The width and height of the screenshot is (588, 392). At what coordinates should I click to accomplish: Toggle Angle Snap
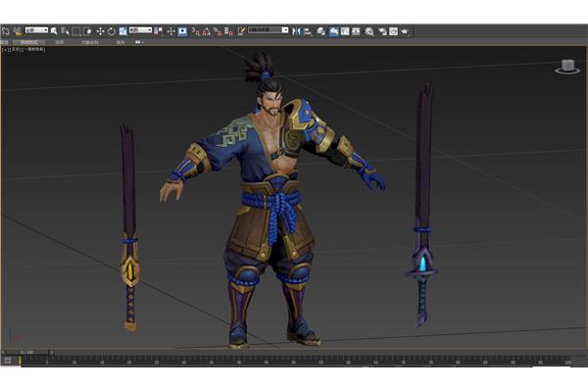(x=206, y=31)
